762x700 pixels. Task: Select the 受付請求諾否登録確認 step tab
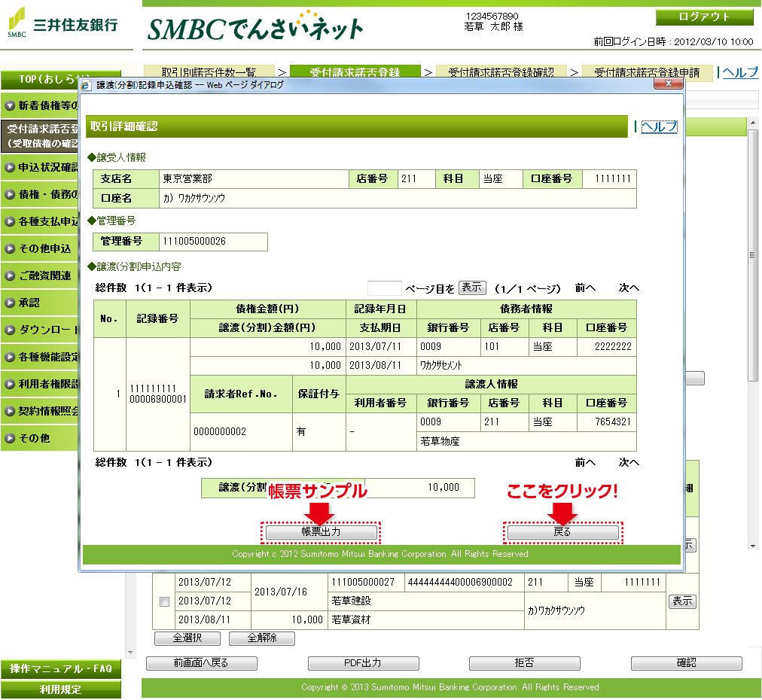pos(501,72)
